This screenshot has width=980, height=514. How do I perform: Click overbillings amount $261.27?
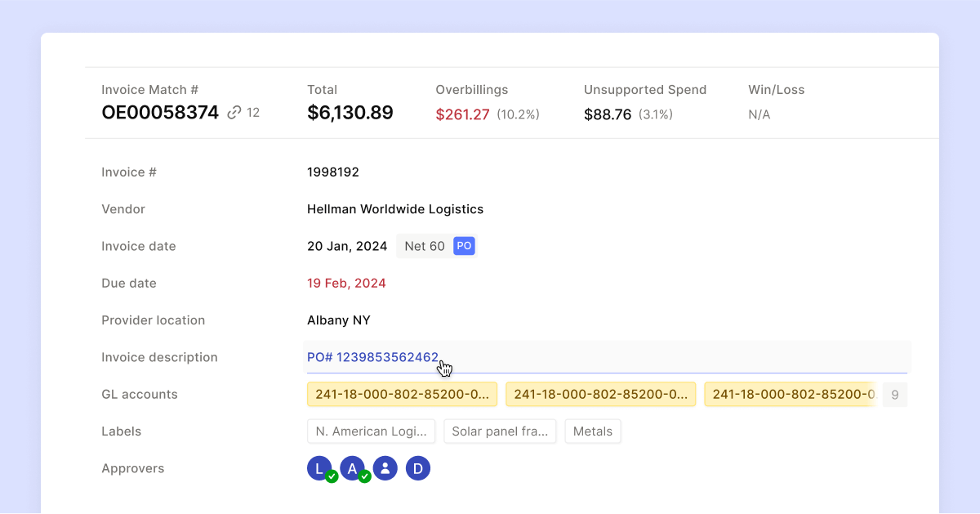pos(462,114)
